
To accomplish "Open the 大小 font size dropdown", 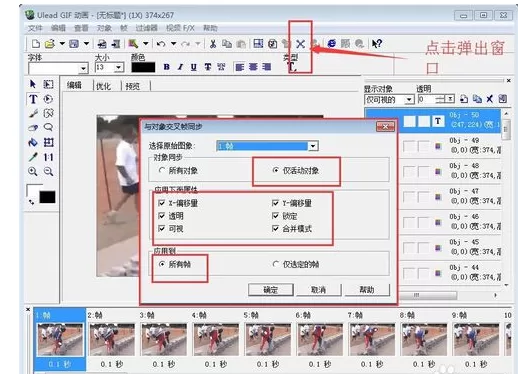I will pos(119,68).
